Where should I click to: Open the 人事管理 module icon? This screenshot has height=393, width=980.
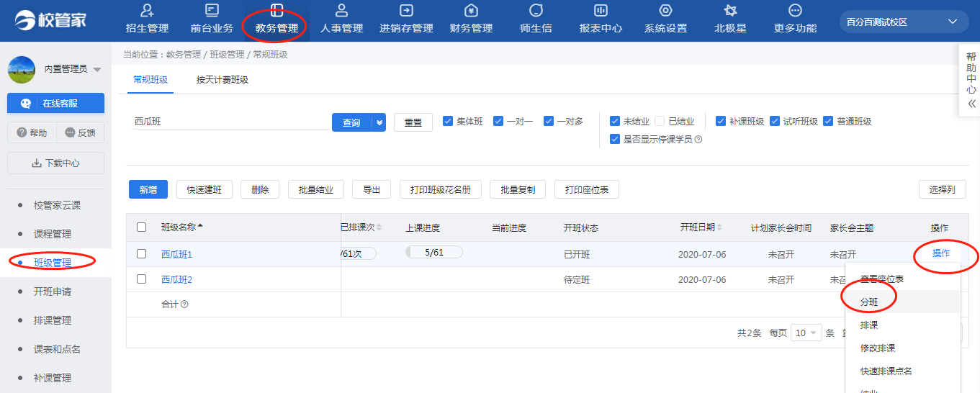tap(342, 11)
